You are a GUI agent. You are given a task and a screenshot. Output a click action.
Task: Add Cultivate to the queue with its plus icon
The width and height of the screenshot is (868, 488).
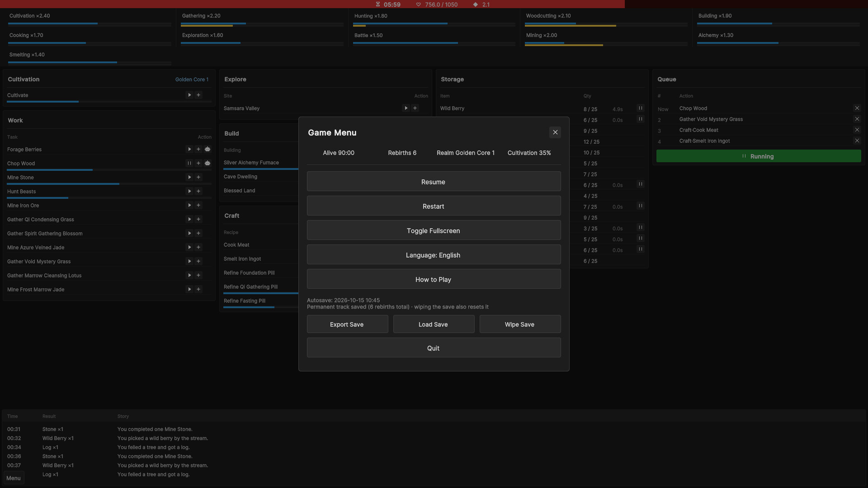[198, 95]
